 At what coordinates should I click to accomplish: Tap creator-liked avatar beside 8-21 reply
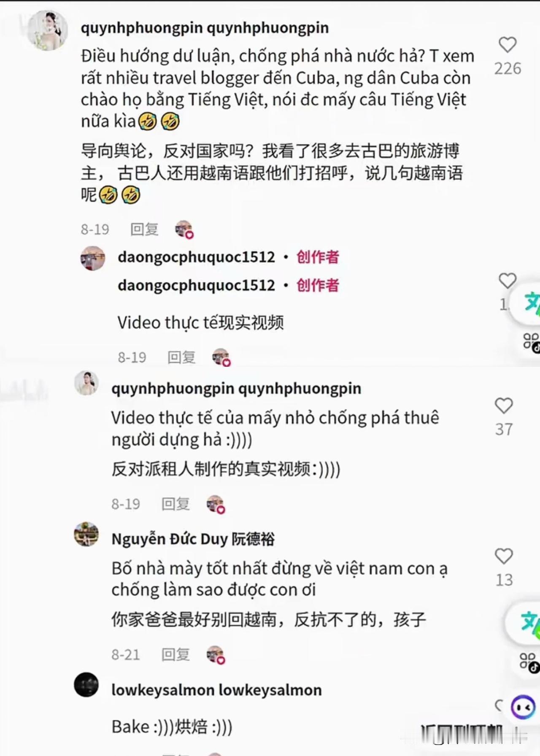tap(216, 655)
